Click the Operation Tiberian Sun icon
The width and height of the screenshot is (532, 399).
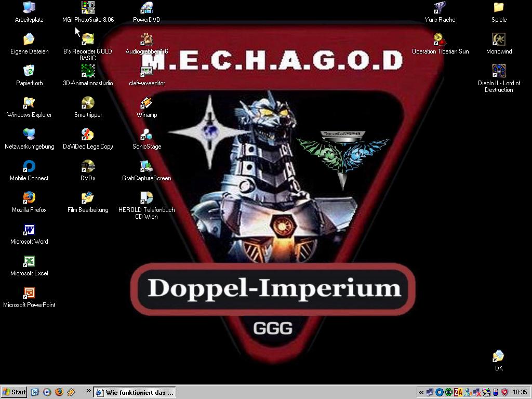(440, 39)
